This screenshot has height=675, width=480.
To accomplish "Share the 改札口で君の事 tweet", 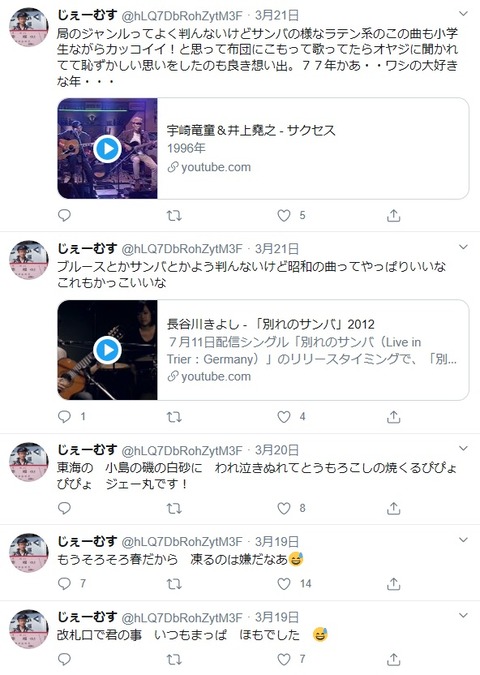I will click(393, 659).
